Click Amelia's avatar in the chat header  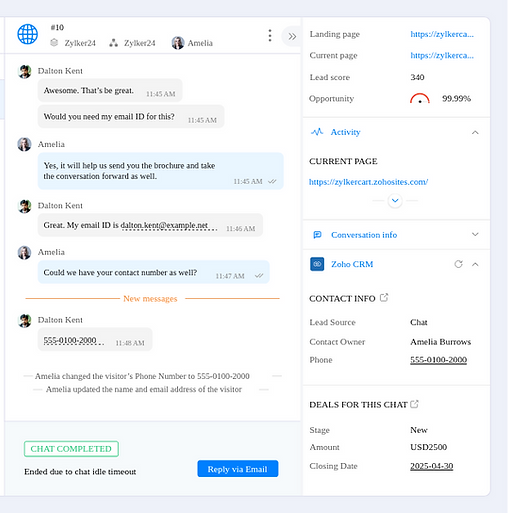[178, 43]
